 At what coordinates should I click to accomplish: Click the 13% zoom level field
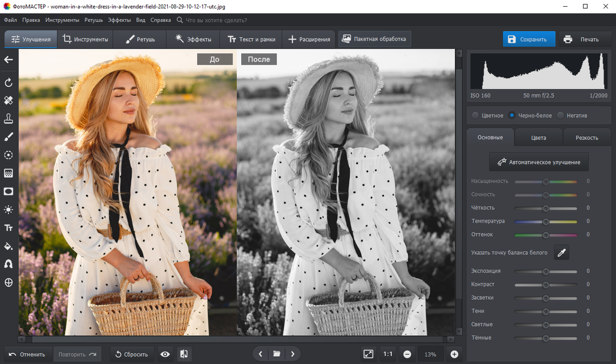pos(430,354)
